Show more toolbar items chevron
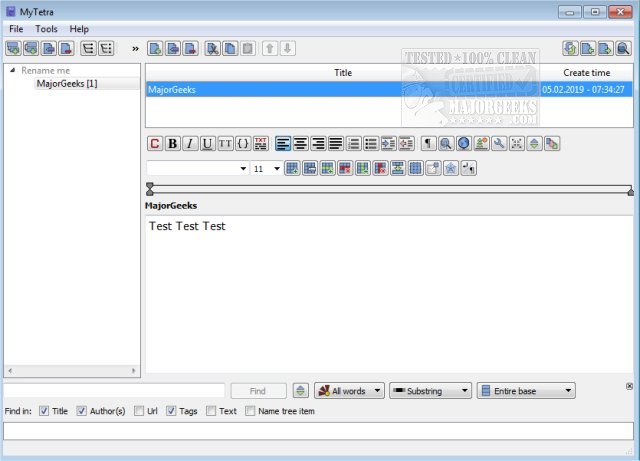This screenshot has width=640, height=461. point(135,49)
